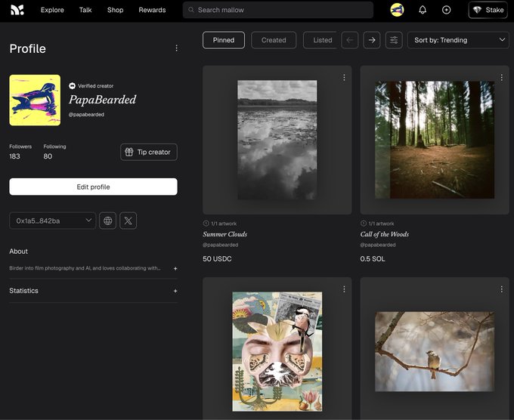The height and width of the screenshot is (420, 514).
Task: Open Call of the Woods card options menu
Action: click(502, 77)
